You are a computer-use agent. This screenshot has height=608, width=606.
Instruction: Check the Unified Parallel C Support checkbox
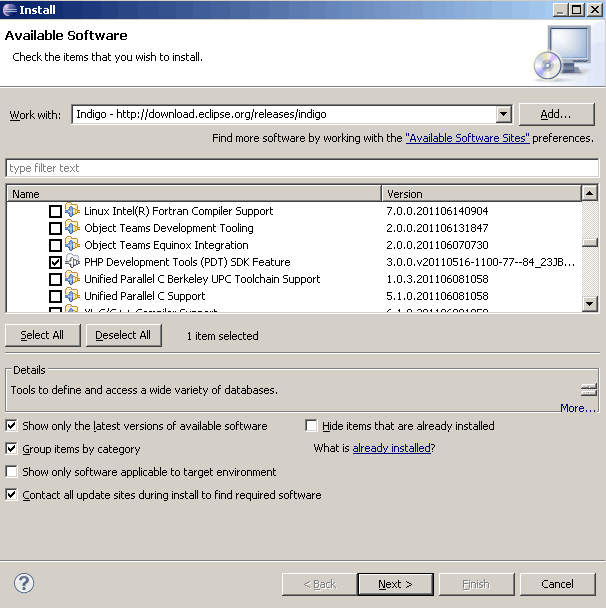pyautogui.click(x=55, y=297)
